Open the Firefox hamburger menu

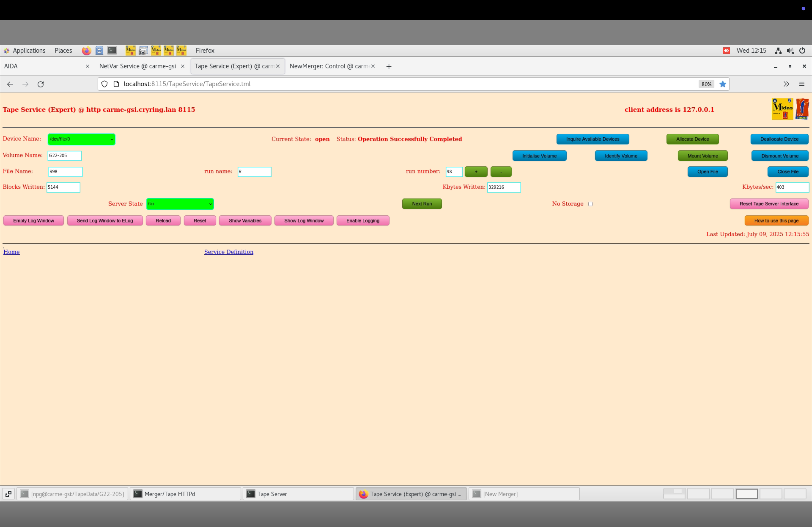[802, 84]
